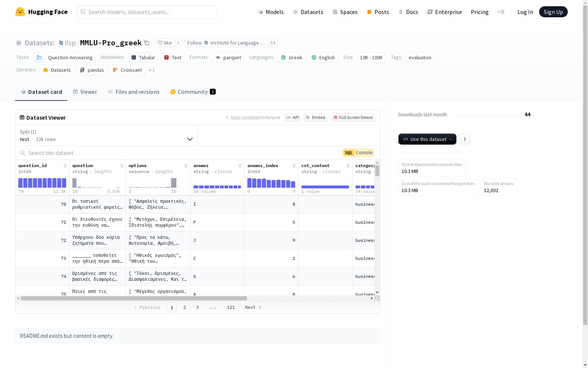588x368 pixels.
Task: Open the more options kebab beside Use this dataset
Action: [465, 139]
